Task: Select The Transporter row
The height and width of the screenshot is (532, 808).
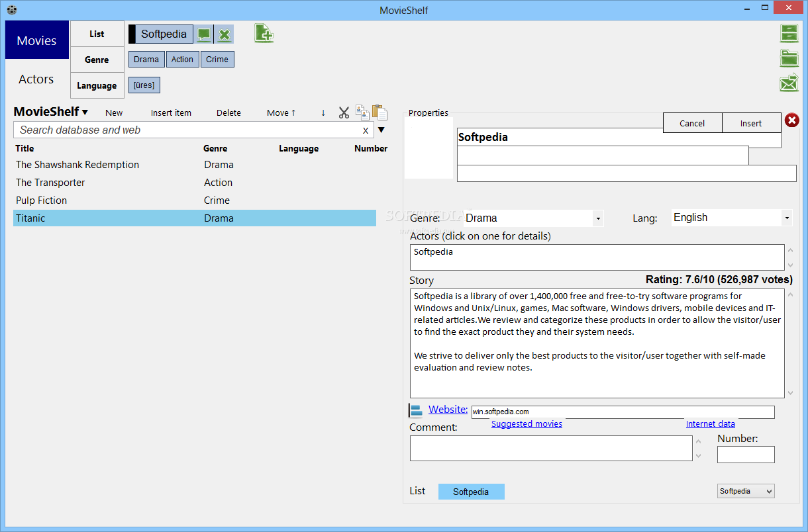Action: 195,183
